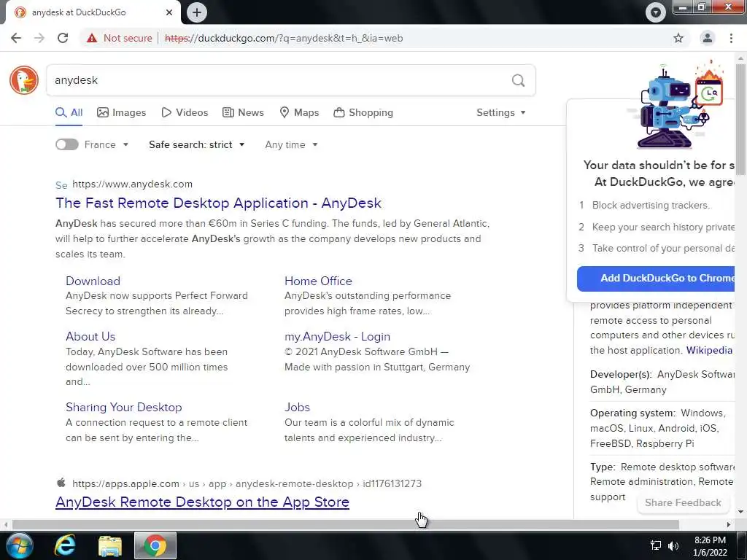Click the round dropdown icon beside window controls
Screen dimensions: 747x560
tap(656, 12)
